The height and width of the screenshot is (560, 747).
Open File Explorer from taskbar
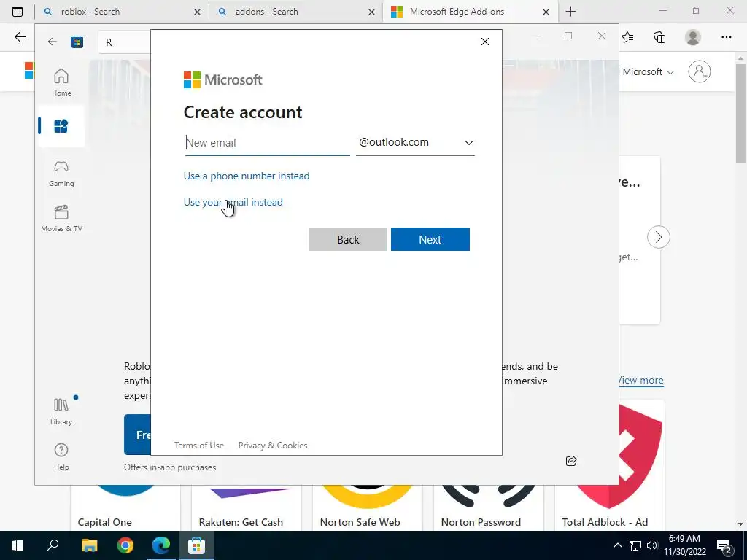(89, 545)
